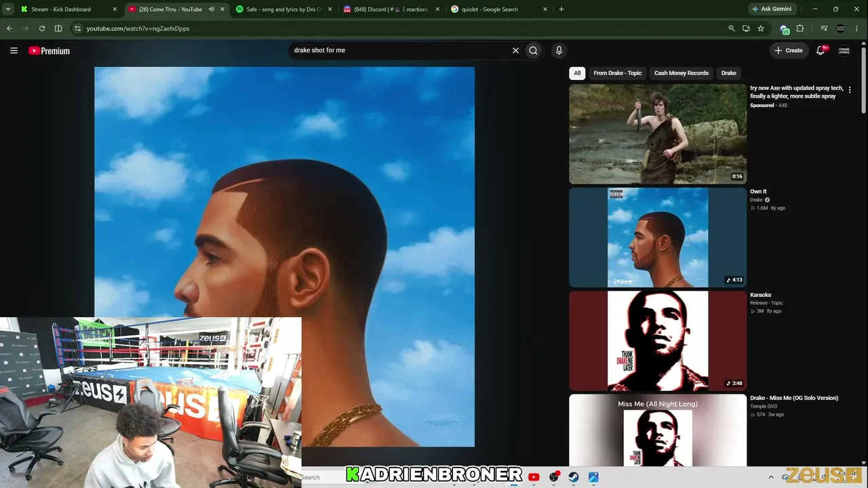Image resolution: width=868 pixels, height=488 pixels.
Task: Open the Create menu
Action: [x=789, y=50]
